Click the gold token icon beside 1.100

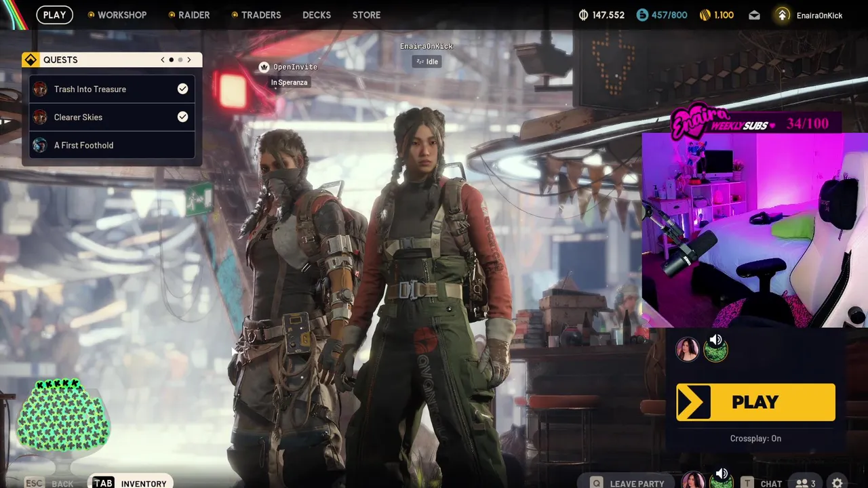(x=705, y=15)
